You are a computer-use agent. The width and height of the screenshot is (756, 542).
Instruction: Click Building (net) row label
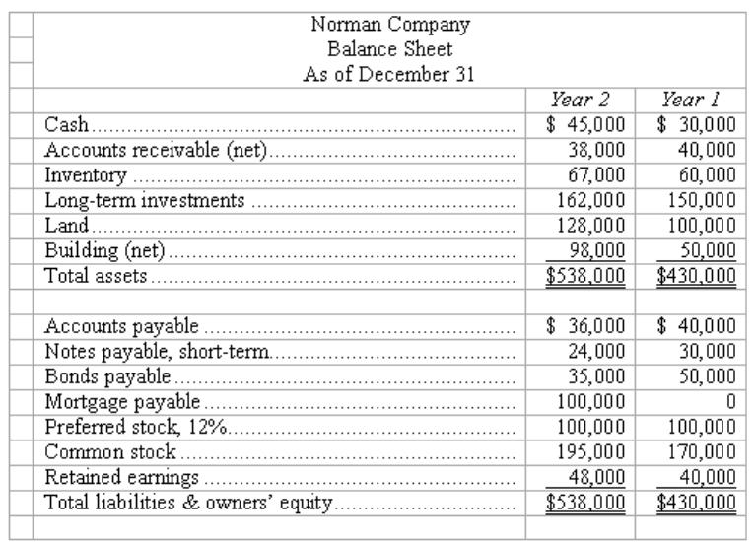click(104, 251)
